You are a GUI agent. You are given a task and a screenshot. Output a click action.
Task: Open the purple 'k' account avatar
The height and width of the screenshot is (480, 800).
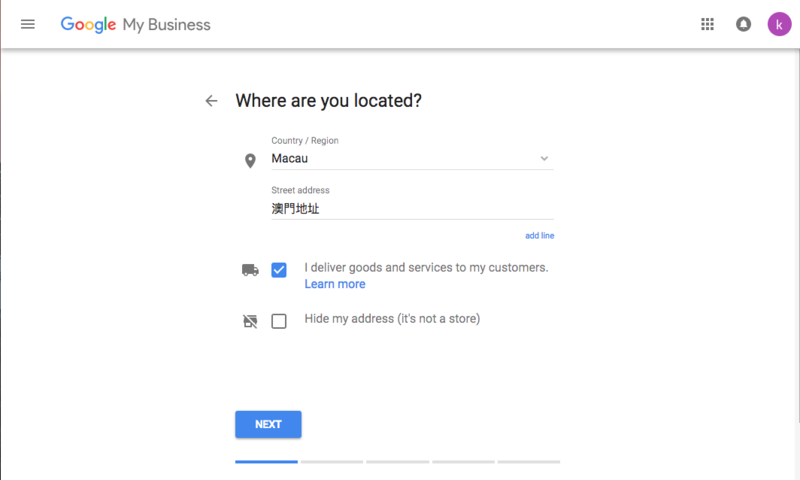(x=779, y=24)
